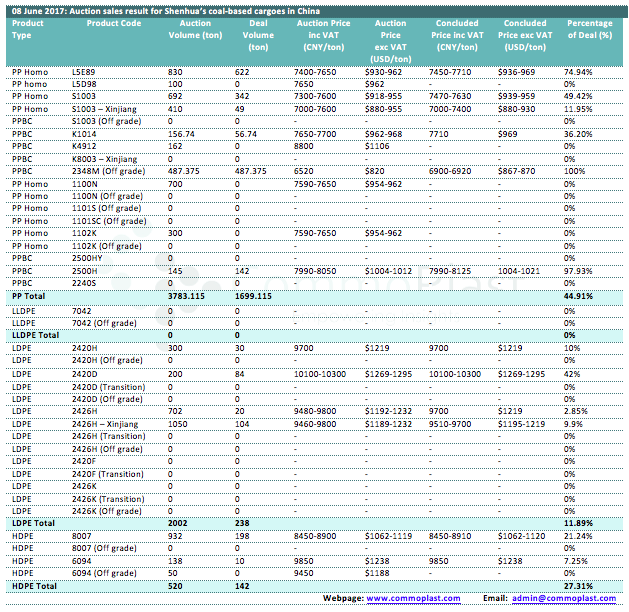Screen dimensions: 629x612
Task: Select the K1014 product code cell
Action: (x=84, y=134)
